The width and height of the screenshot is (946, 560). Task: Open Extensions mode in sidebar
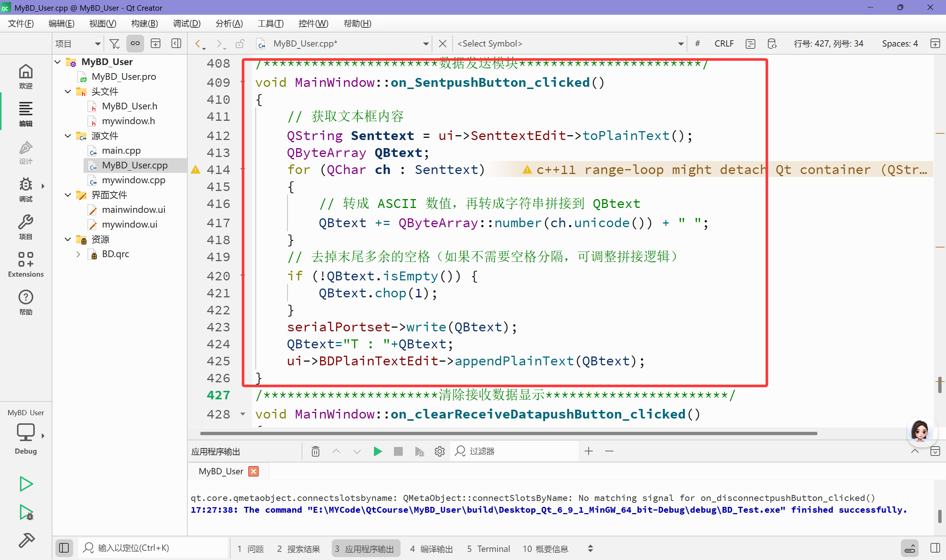25,264
